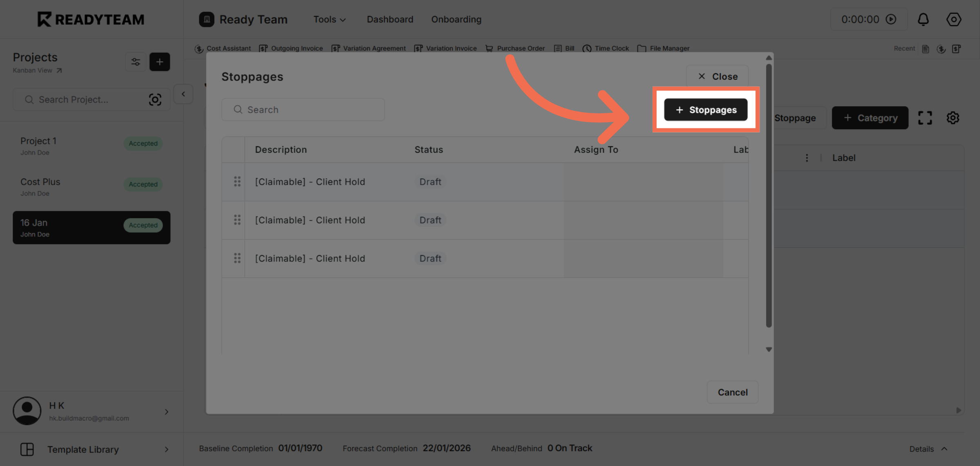
Task: Open filter settings icon in Projects
Action: pos(136,62)
